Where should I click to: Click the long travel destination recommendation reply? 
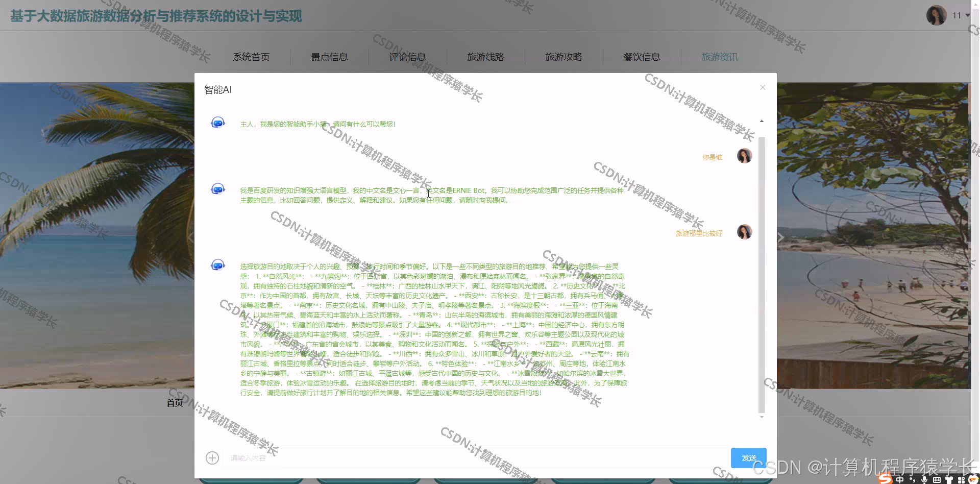coord(435,329)
